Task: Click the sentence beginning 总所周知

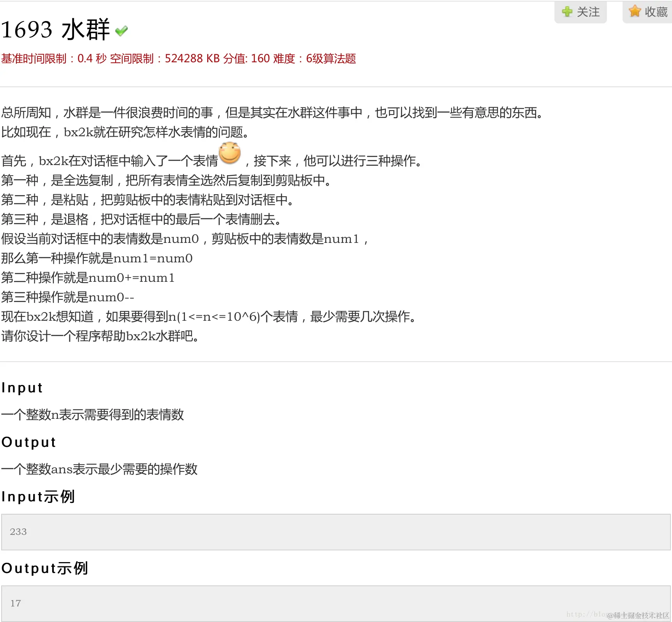Action: (273, 113)
